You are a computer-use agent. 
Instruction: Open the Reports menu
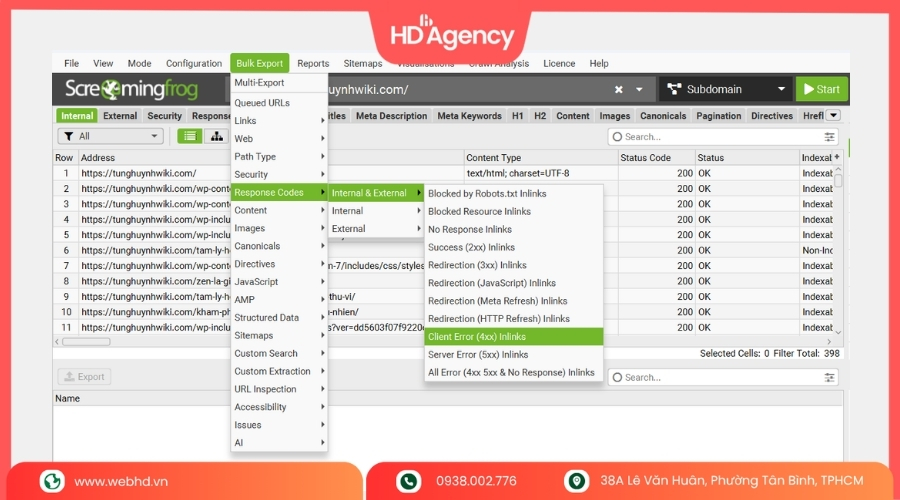click(x=313, y=63)
